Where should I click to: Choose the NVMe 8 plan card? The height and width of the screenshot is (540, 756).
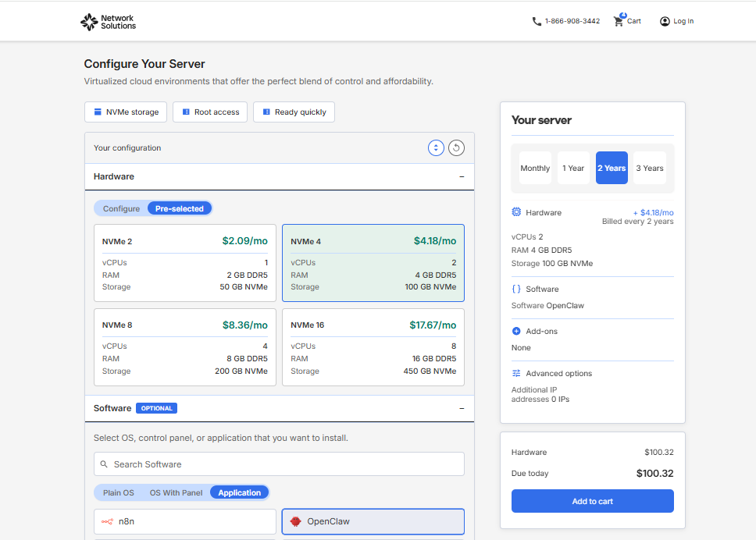tap(185, 347)
